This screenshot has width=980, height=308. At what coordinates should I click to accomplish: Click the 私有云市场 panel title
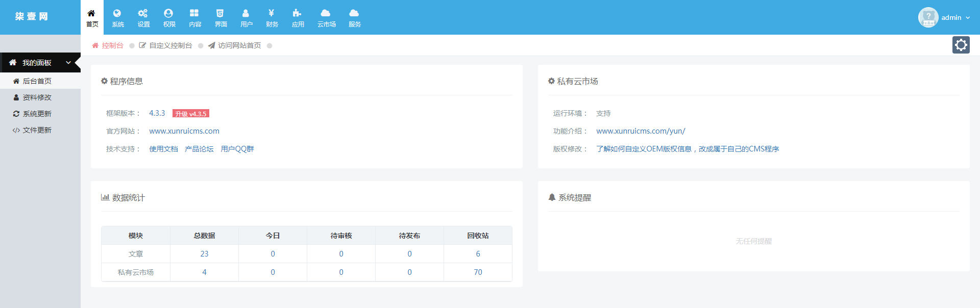577,81
